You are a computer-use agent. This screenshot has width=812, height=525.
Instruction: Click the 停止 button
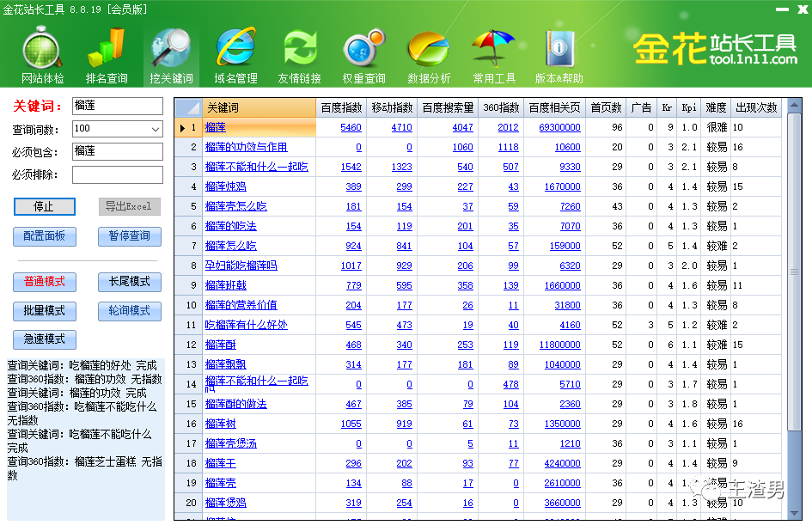[45, 206]
